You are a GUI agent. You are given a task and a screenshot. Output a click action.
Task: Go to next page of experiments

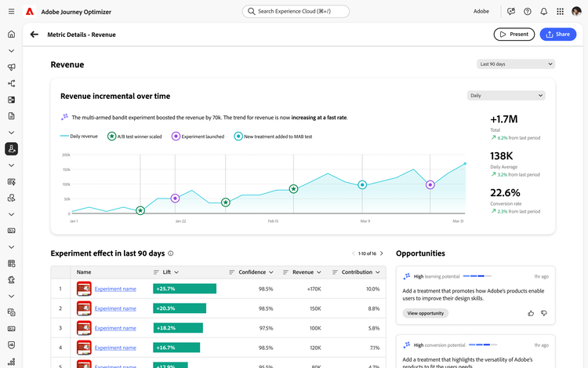tap(381, 253)
